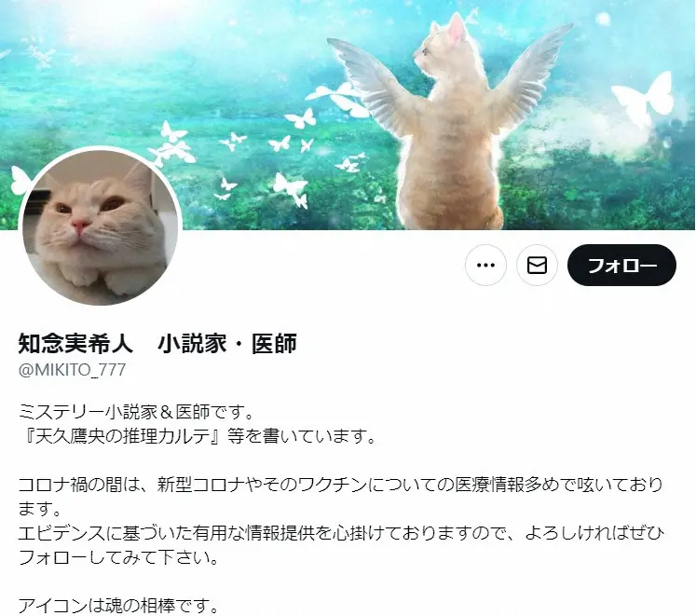
Task: Click the line アイコンは魂の相棒です
Action: [118, 605]
